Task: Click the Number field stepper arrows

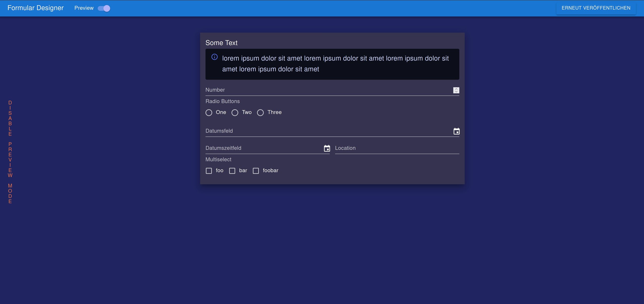Action: pyautogui.click(x=456, y=90)
